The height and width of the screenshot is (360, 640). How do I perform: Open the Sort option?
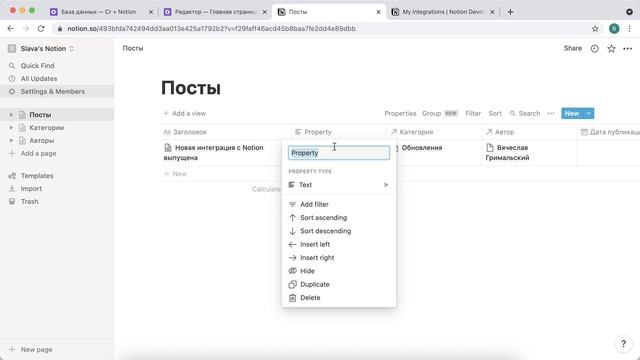pyautogui.click(x=495, y=113)
